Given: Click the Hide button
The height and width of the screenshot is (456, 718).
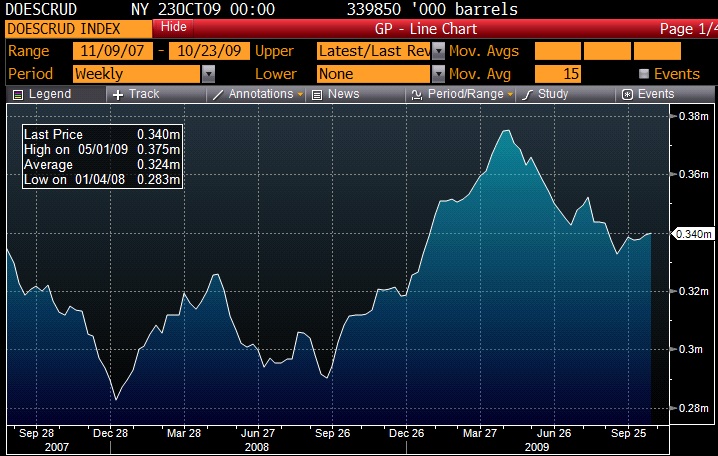Looking at the screenshot, I should (x=173, y=27).
